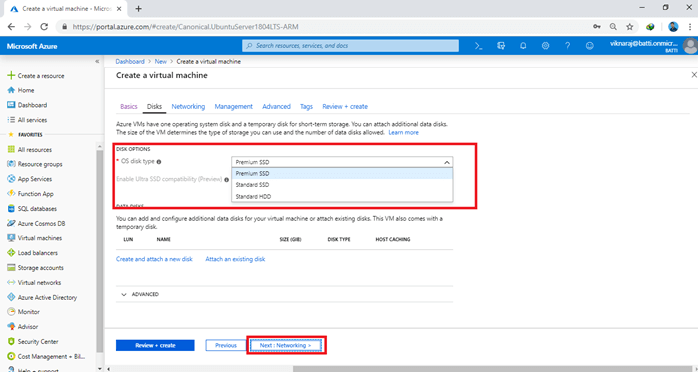Switch to the Advanced tab
Viewport: 698px width, 372px height.
point(276,107)
